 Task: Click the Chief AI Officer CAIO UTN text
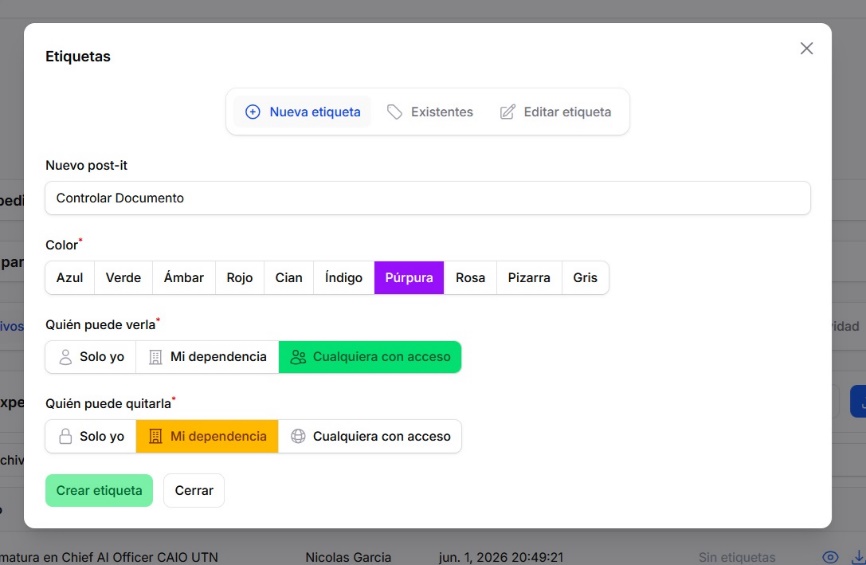coord(140,557)
